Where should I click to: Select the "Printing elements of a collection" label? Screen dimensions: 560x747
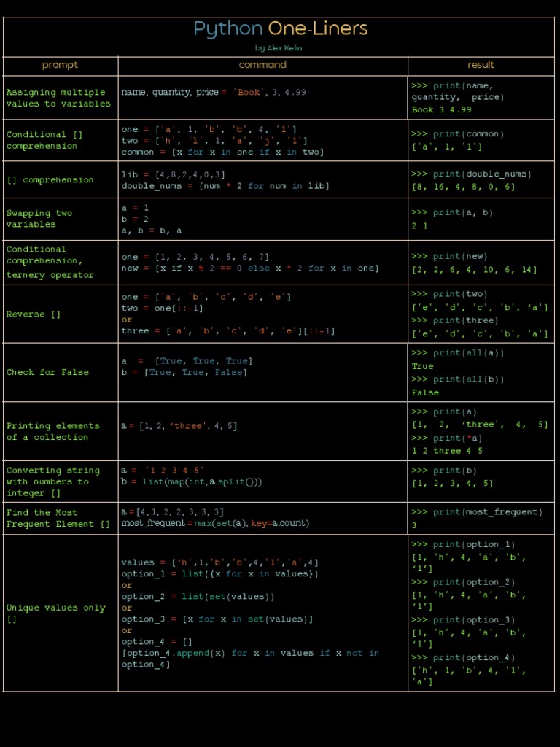(x=52, y=431)
